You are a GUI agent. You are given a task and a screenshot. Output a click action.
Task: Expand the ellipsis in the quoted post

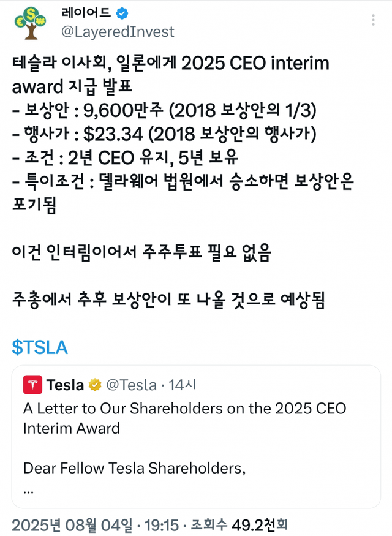(x=28, y=489)
